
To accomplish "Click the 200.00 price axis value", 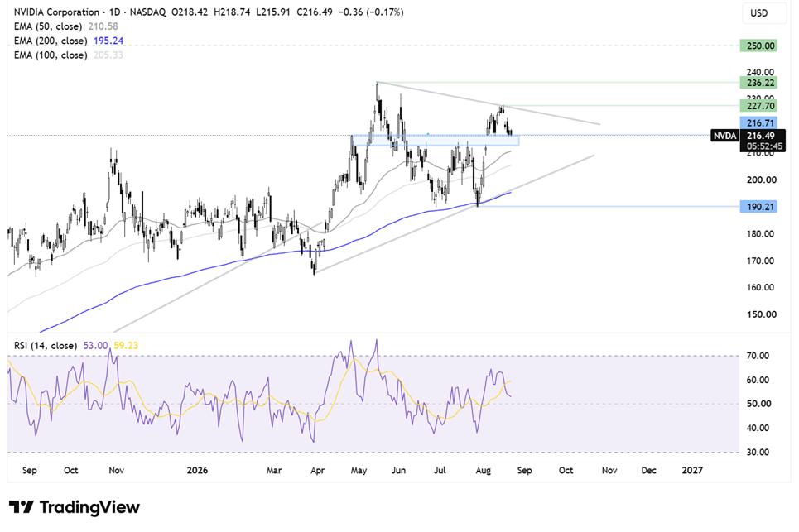I will click(761, 180).
